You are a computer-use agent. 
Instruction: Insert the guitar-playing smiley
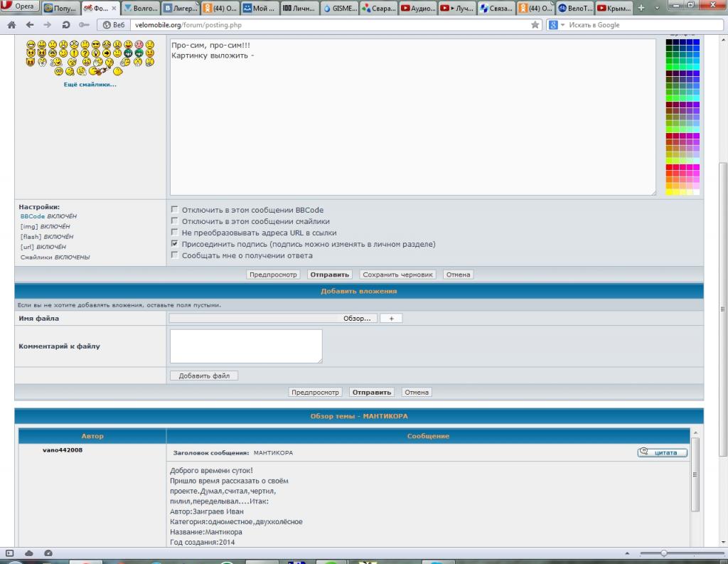click(99, 71)
